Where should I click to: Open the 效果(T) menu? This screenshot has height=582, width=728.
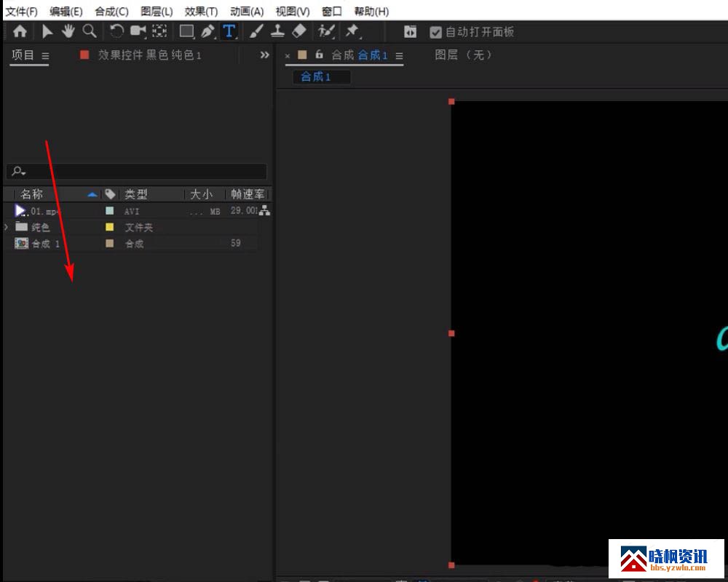[201, 11]
